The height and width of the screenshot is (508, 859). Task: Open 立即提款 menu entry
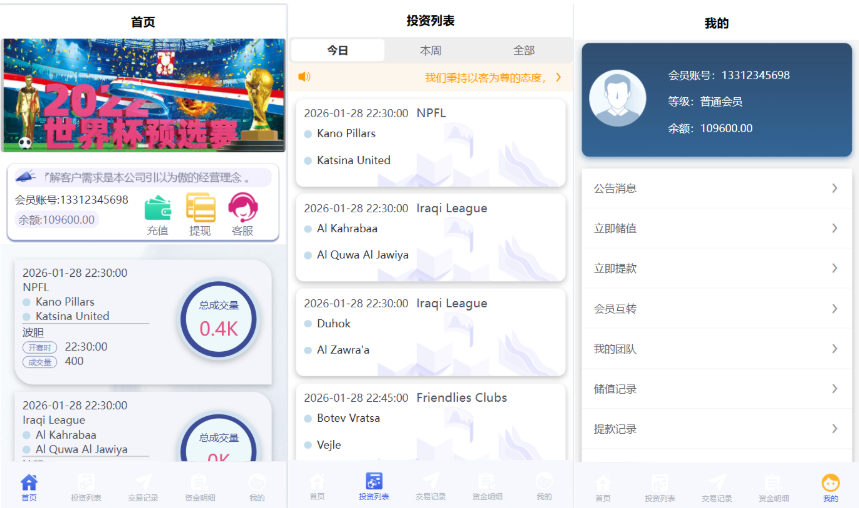pyautogui.click(x=717, y=269)
